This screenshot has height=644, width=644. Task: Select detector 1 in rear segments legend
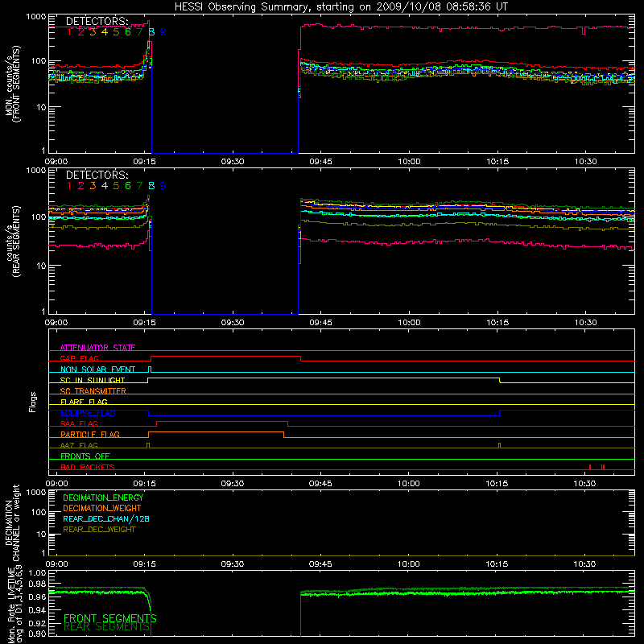tap(69, 186)
